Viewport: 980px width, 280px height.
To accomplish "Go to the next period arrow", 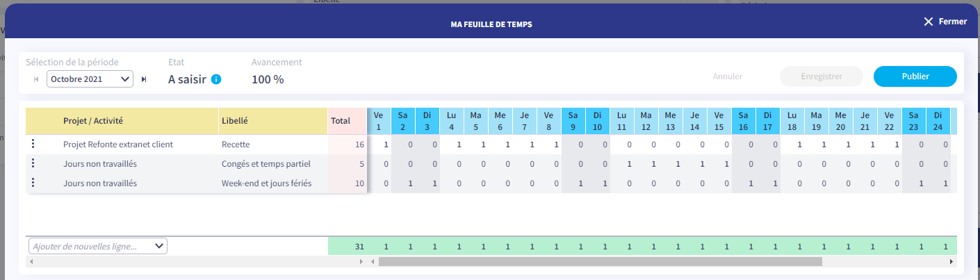I will pyautogui.click(x=144, y=79).
